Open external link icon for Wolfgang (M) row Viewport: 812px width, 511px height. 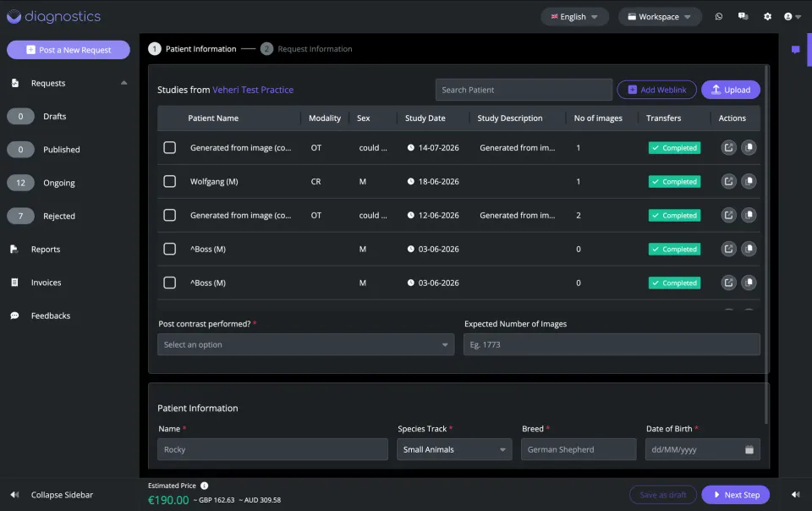coord(728,181)
